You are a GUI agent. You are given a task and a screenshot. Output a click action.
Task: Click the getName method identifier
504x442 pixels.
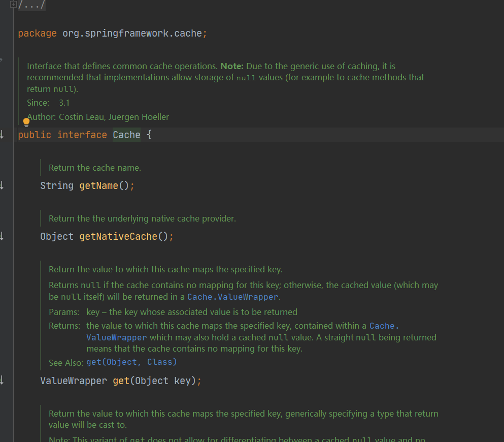[98, 185]
